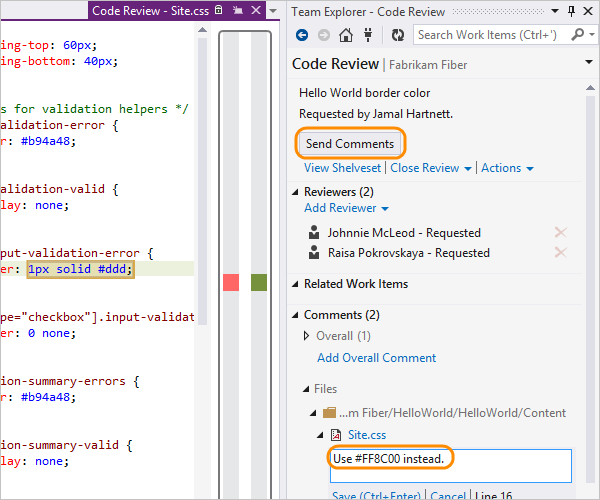The height and width of the screenshot is (500, 600).
Task: Open the View Shelveset link
Action: pyautogui.click(x=342, y=168)
